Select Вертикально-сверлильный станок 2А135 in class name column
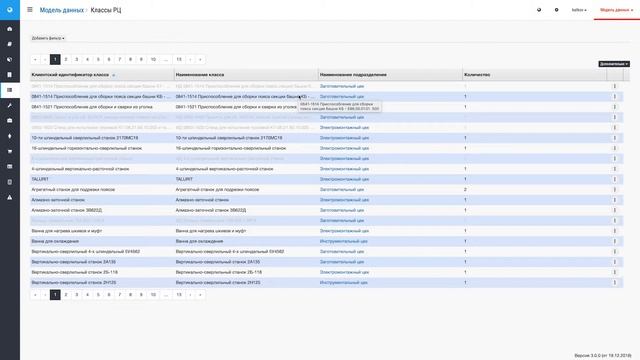640x360 pixels. tap(219, 262)
